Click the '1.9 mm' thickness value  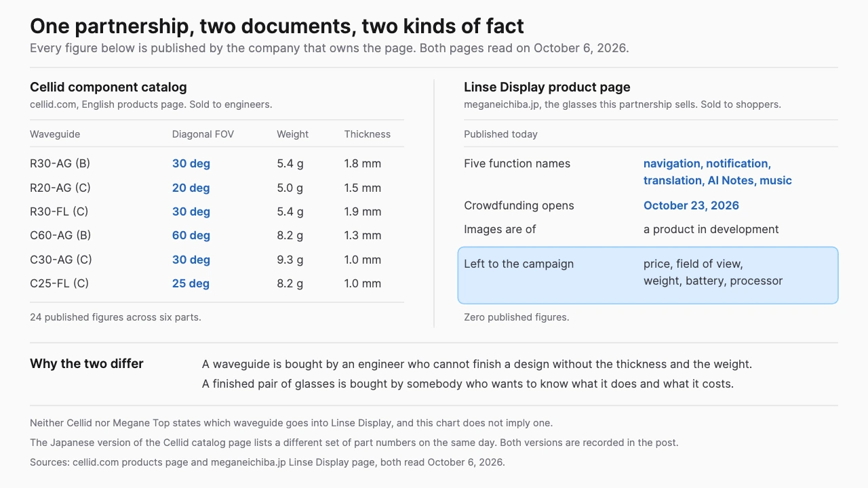point(363,211)
